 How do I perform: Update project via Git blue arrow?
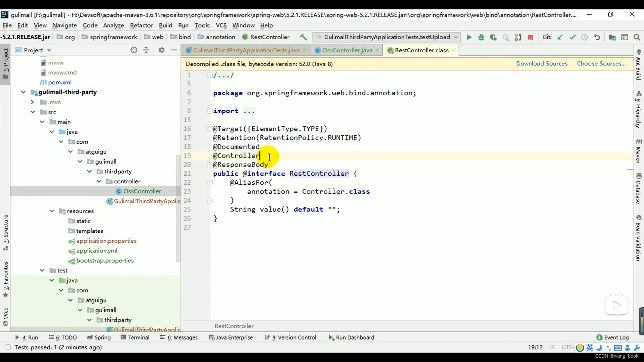click(560, 37)
